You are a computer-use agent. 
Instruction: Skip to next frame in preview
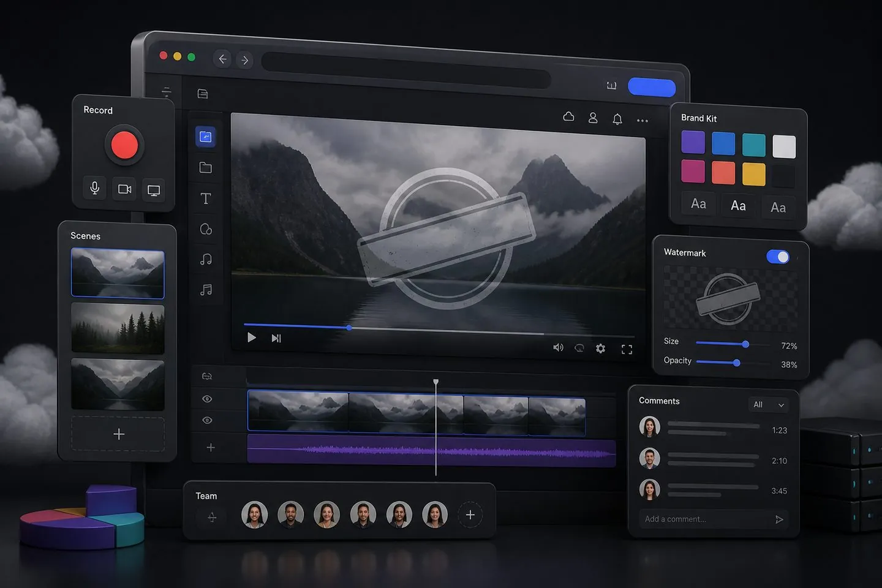pyautogui.click(x=276, y=338)
